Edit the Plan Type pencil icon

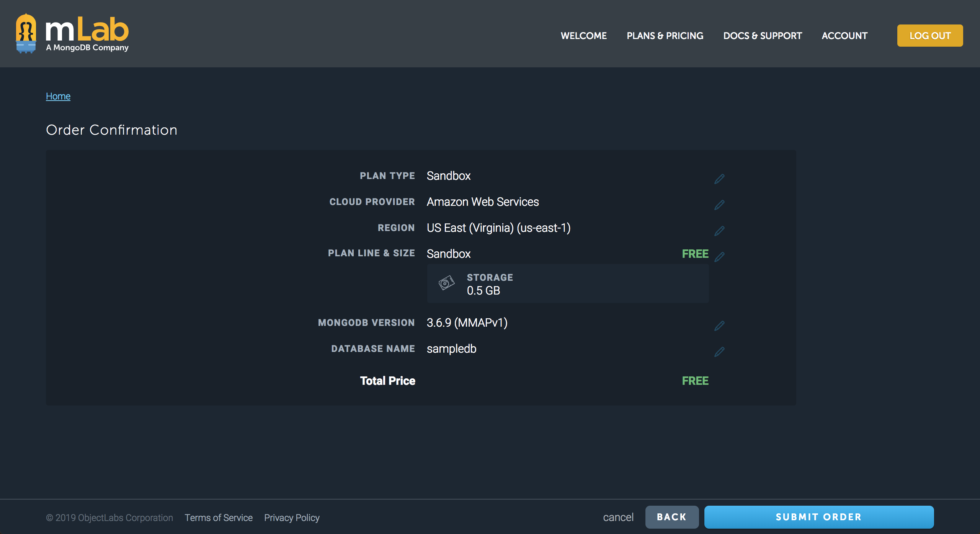[719, 179]
